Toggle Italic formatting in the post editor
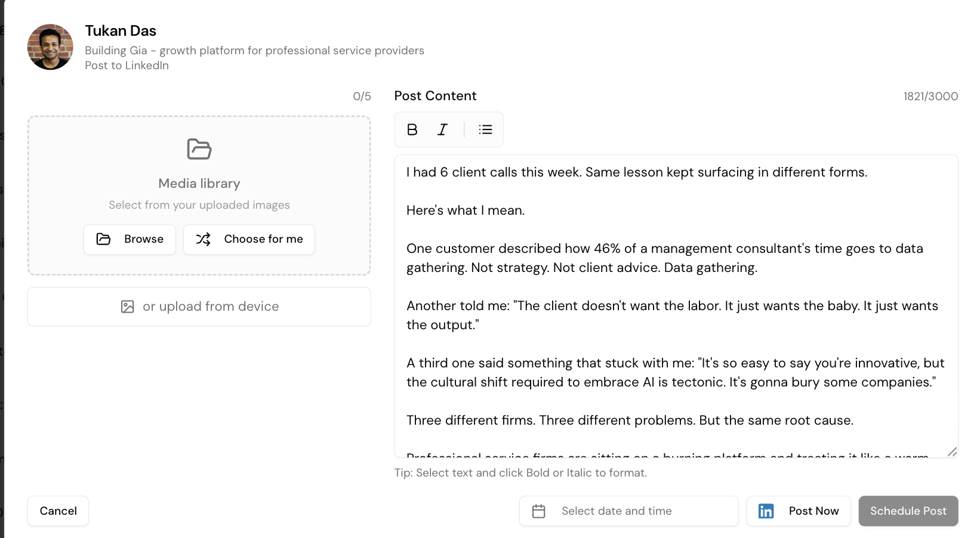This screenshot has width=980, height=538. 442,129
